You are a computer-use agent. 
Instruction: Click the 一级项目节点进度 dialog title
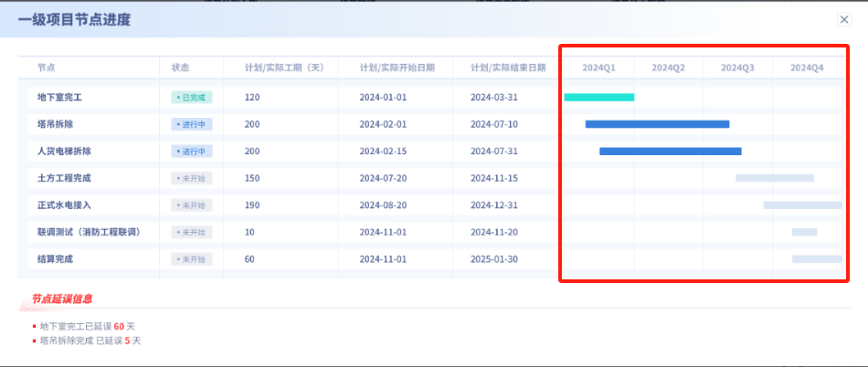(74, 20)
